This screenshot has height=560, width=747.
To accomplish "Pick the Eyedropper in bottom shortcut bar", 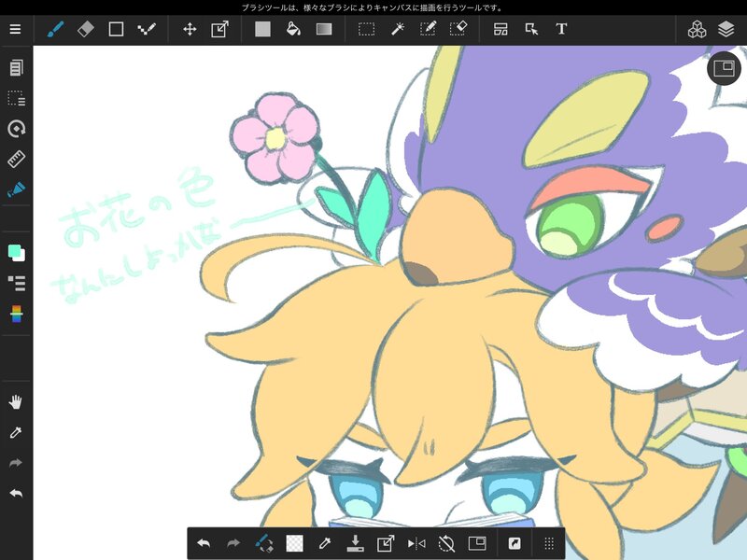I will click(x=325, y=543).
